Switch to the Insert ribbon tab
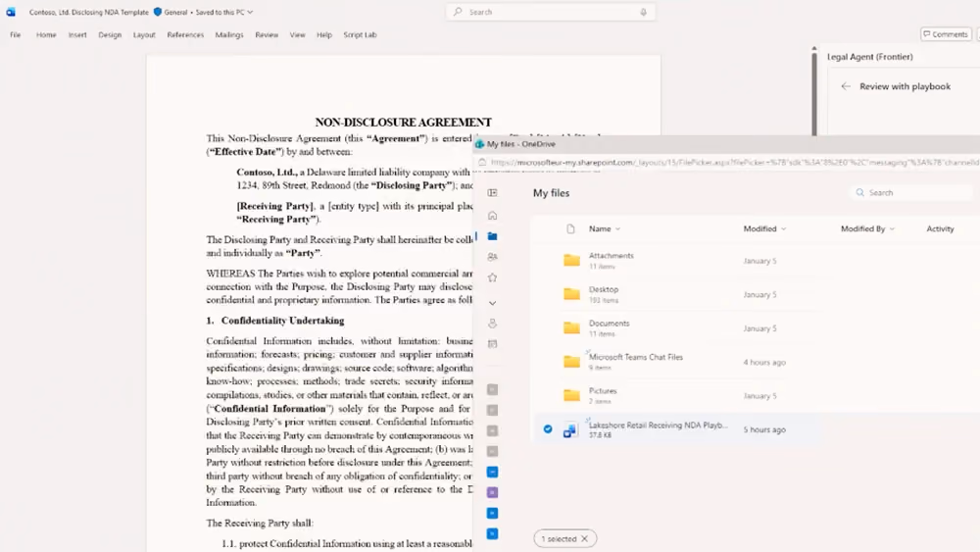 [x=77, y=35]
